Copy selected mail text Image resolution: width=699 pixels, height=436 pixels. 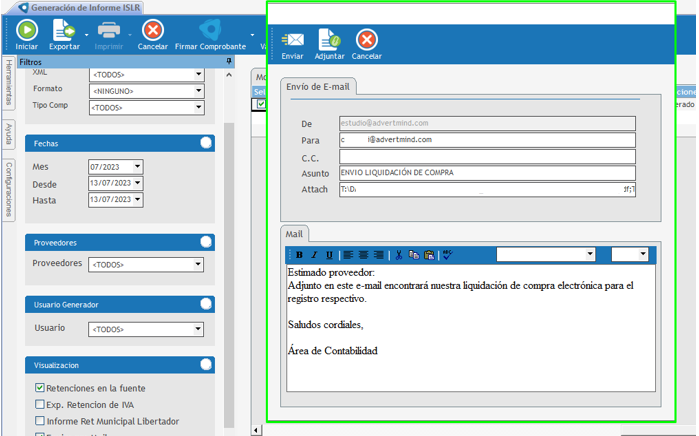click(414, 255)
